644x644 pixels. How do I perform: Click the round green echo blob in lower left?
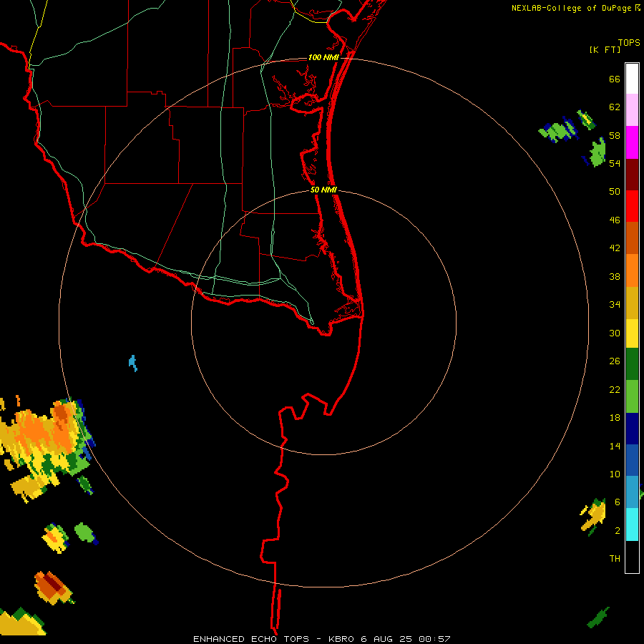[85, 532]
